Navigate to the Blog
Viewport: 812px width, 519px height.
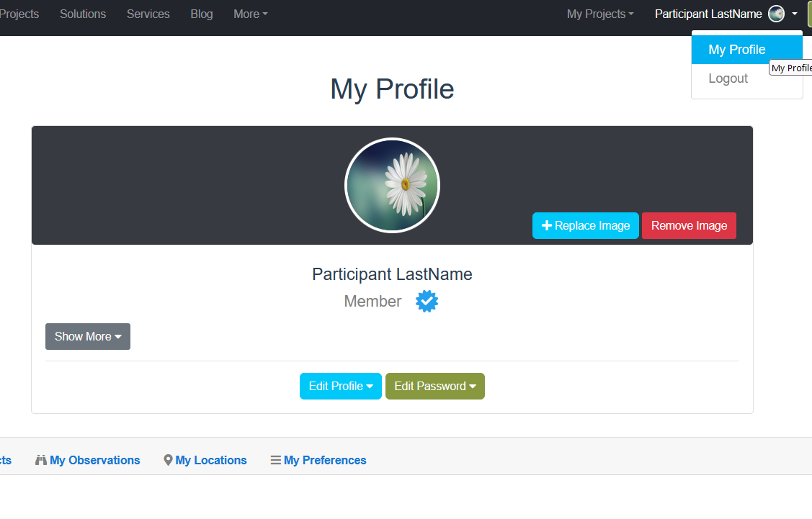click(202, 14)
